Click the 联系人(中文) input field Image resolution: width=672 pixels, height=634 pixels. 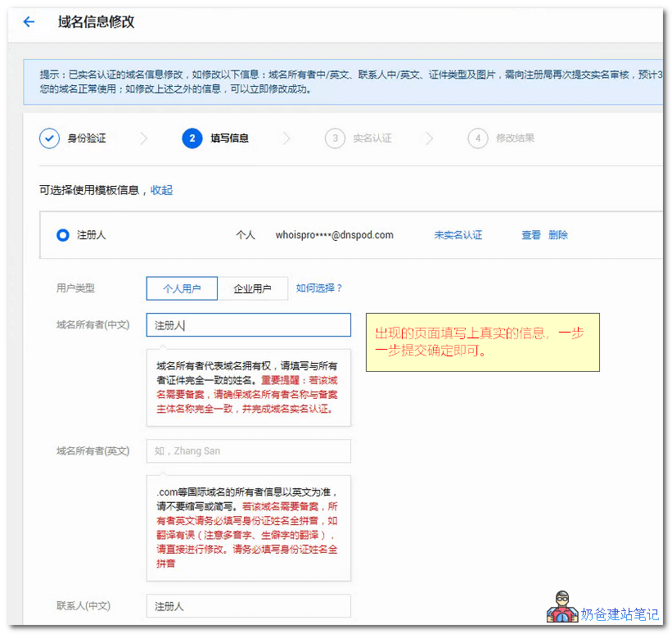(248, 605)
